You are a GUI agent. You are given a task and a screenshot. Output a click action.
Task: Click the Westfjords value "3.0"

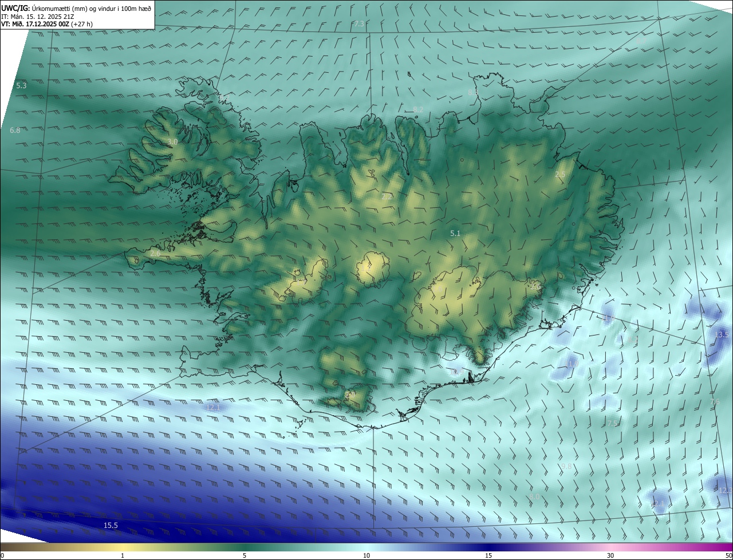coord(172,141)
